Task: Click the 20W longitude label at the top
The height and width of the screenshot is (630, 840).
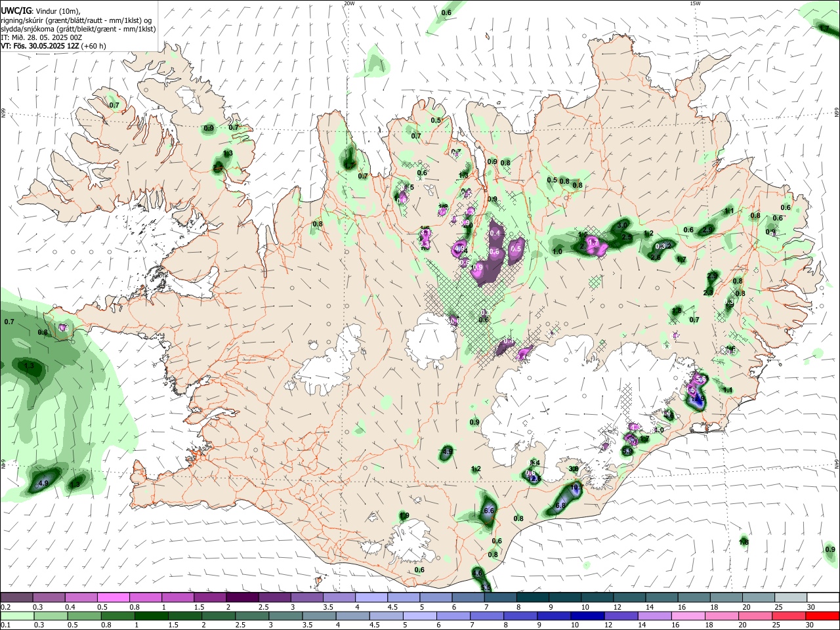Action: 349,3
